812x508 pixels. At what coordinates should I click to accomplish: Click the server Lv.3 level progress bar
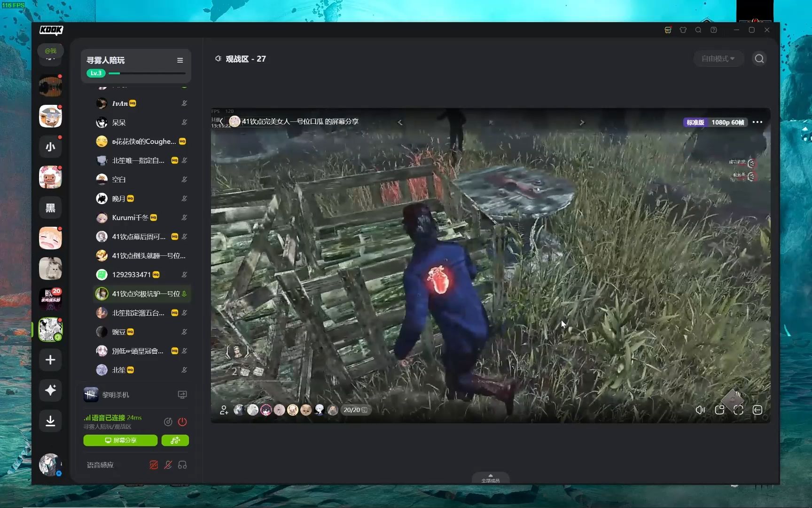[x=147, y=73]
